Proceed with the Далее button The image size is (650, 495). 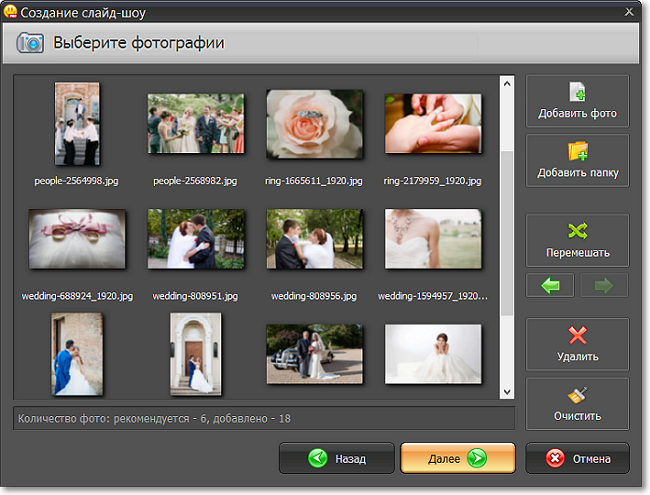457,459
